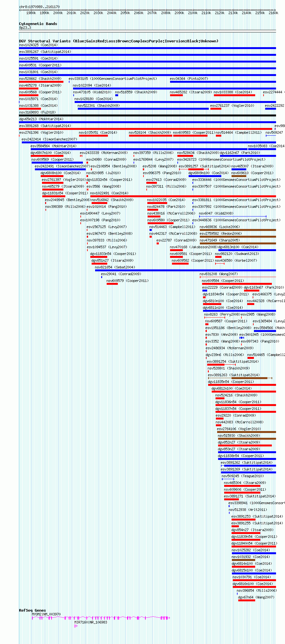285x644 pixels.
Task: Open variant nsv397359 (Mills2006)
Action: coord(153,153)
